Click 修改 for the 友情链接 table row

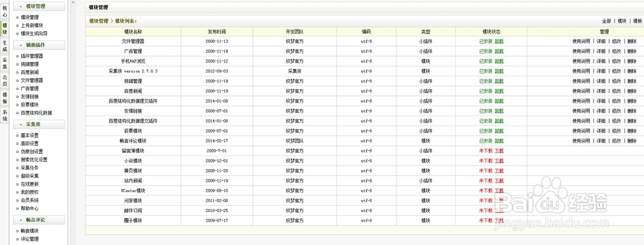(x=616, y=111)
